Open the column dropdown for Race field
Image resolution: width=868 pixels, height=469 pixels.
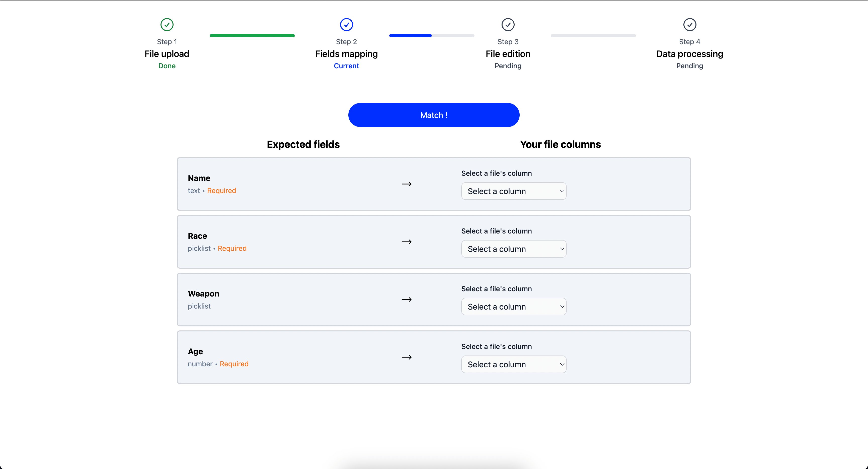[x=514, y=249]
